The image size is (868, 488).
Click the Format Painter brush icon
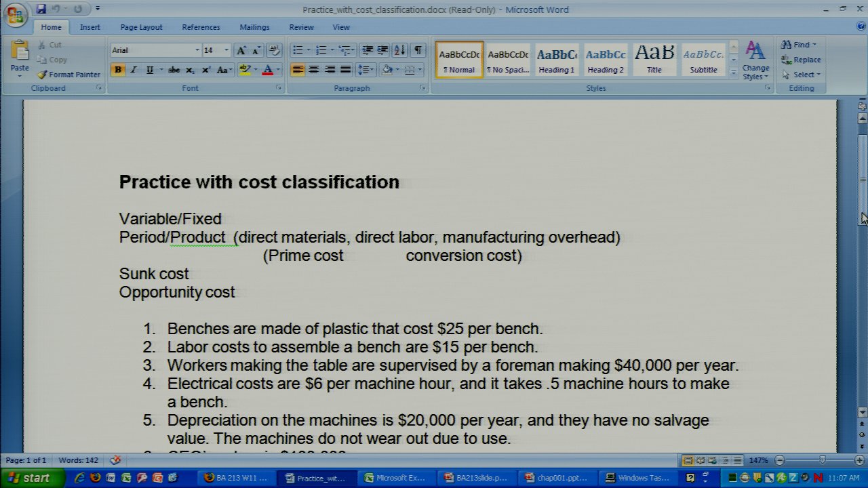coord(42,75)
